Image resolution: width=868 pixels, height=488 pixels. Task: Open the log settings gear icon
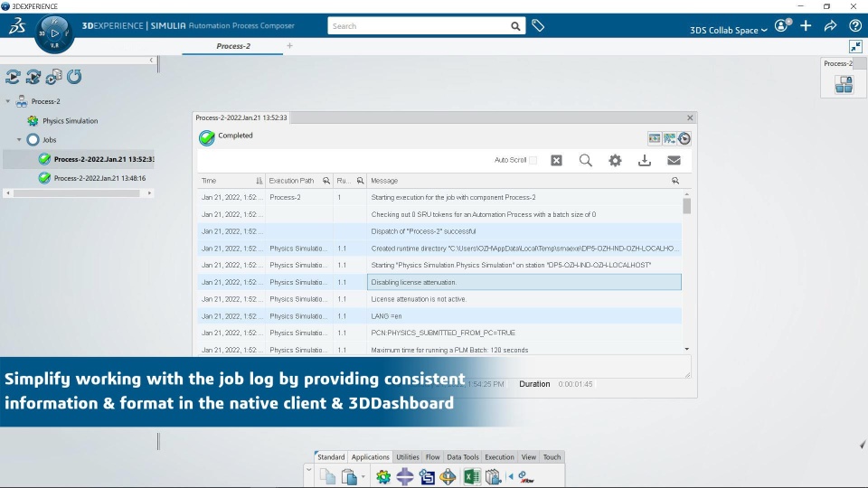(615, 161)
